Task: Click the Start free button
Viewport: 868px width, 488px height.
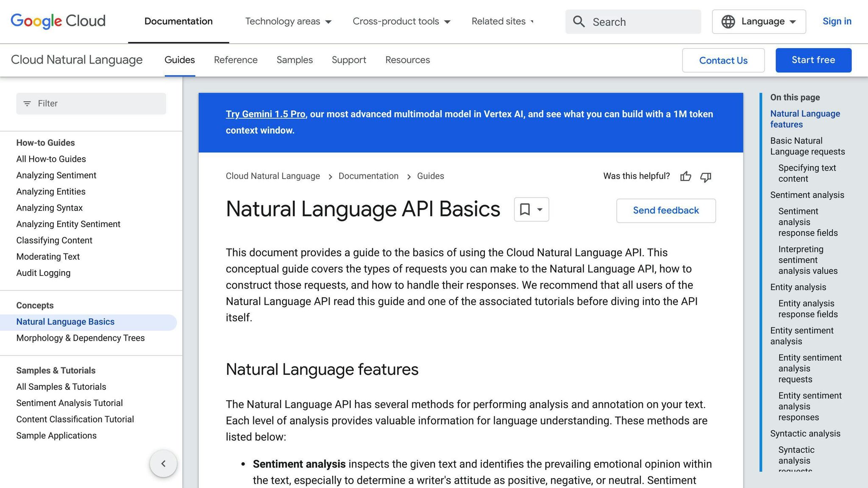Action: click(x=813, y=60)
